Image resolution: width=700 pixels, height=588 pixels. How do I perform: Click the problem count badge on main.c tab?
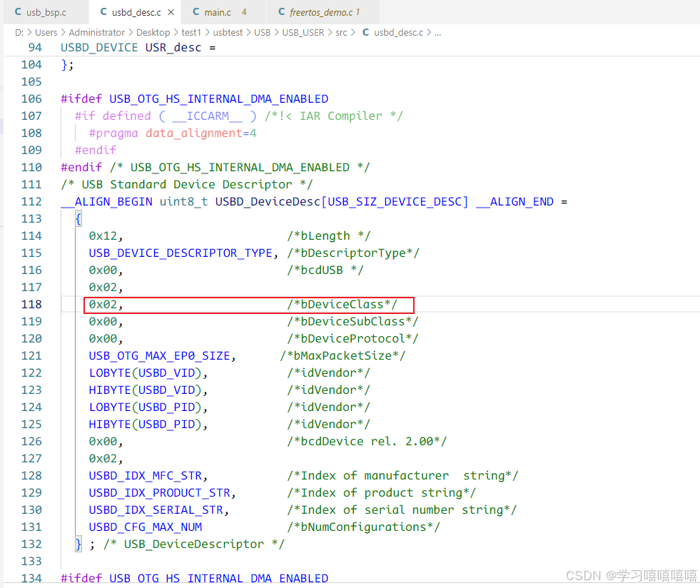tap(243, 12)
